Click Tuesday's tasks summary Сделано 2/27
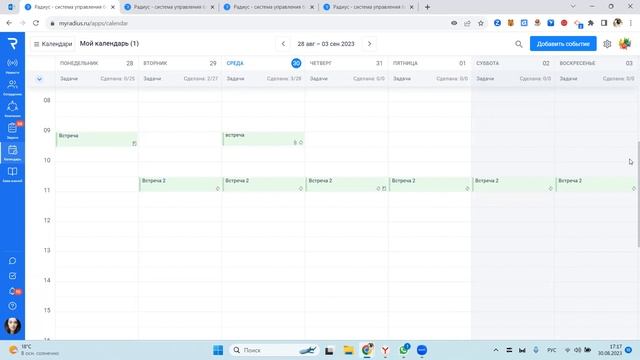 tap(200, 78)
